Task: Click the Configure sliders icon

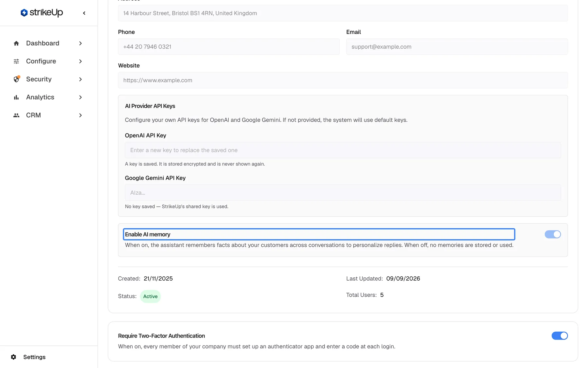Action: tap(16, 61)
